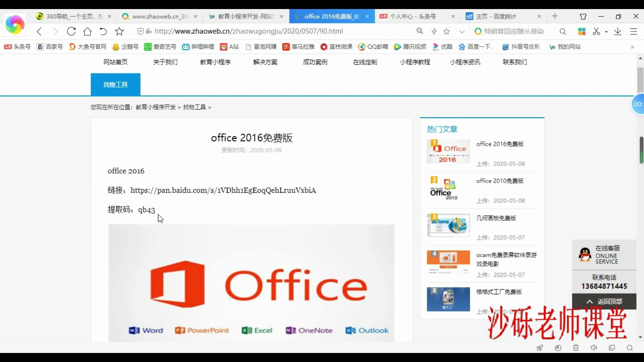The height and width of the screenshot is (362, 644).
Task: Click 找物工具 in the breadcrumb
Action: point(195,107)
